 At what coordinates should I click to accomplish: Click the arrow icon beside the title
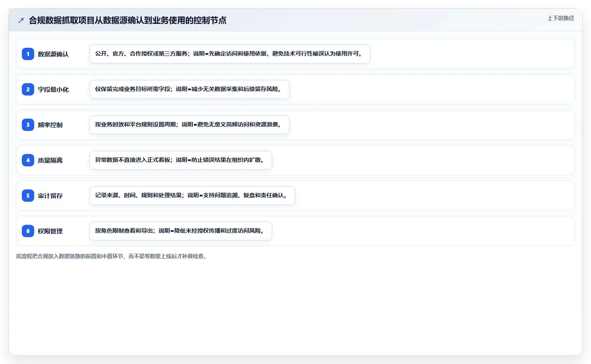[x=21, y=20]
